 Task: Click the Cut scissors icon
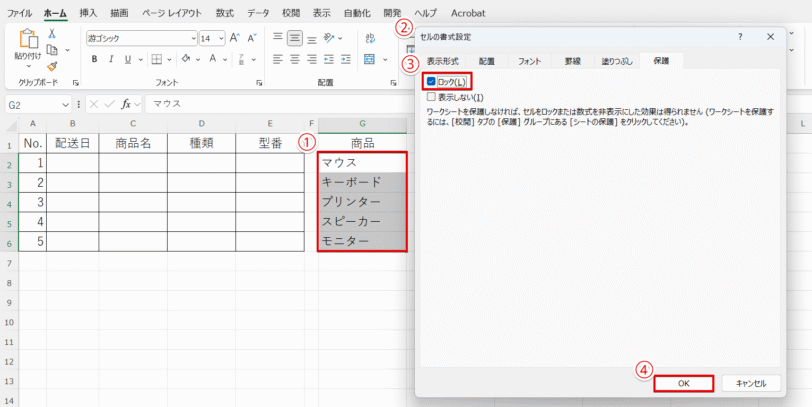pyautogui.click(x=52, y=34)
